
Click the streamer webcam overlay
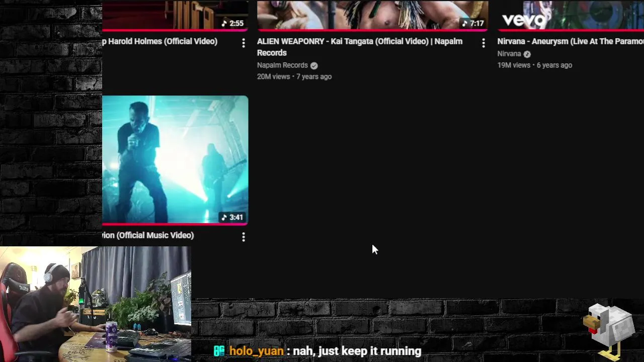[96, 304]
